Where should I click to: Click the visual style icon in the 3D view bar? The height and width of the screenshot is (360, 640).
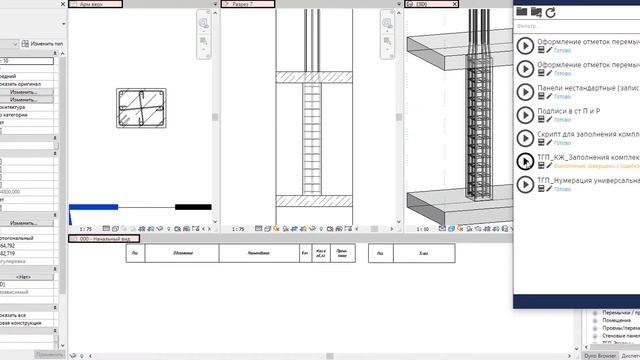point(451,229)
